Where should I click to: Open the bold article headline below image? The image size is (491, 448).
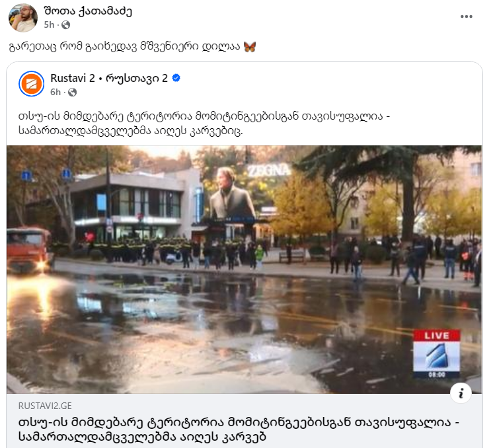pyautogui.click(x=239, y=429)
